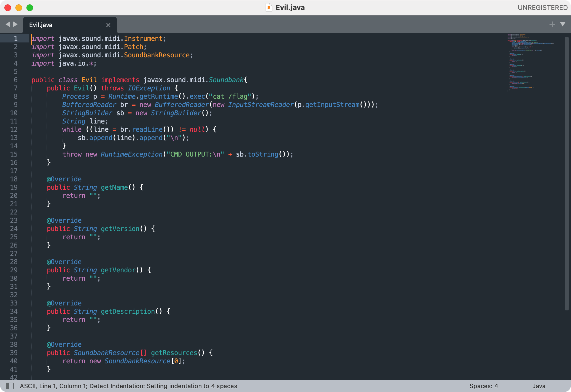Click the UNREGISTERED label
Viewport: 571px width, 392px height.
pyautogui.click(x=543, y=8)
